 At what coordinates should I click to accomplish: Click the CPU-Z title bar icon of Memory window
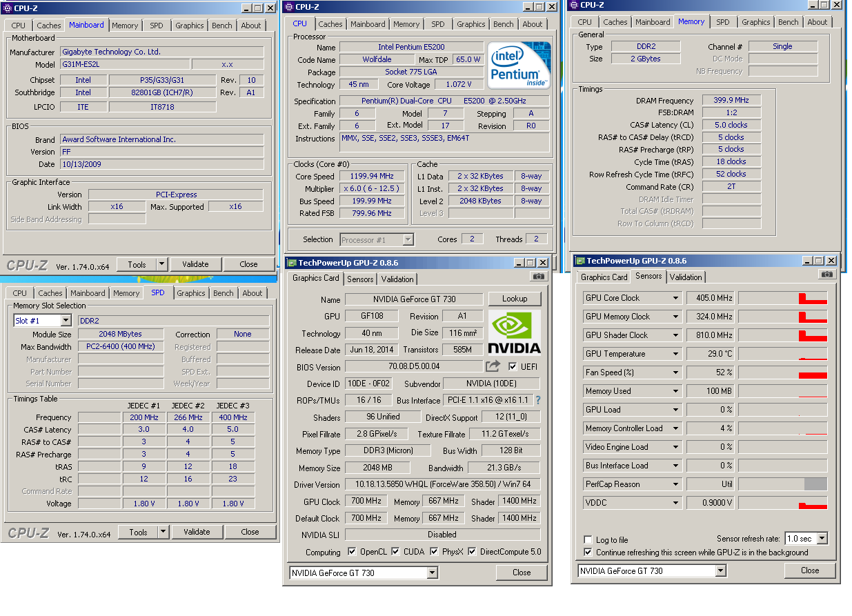pyautogui.click(x=573, y=5)
